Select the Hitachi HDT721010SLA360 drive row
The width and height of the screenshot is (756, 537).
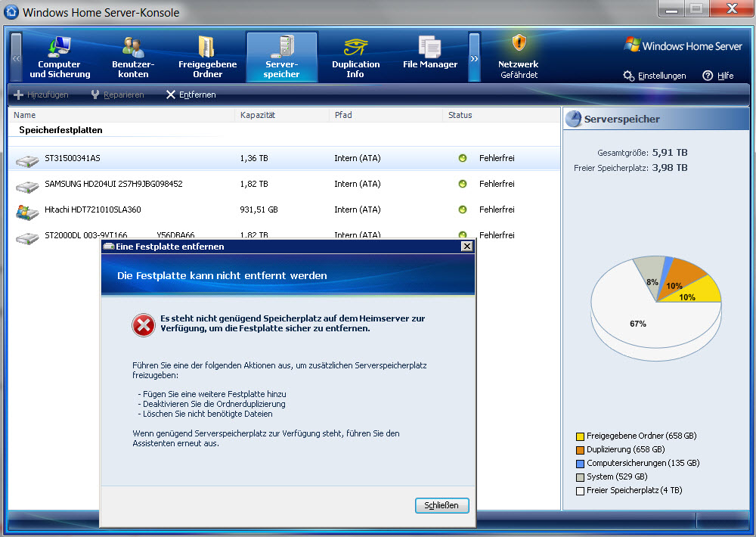(x=284, y=210)
